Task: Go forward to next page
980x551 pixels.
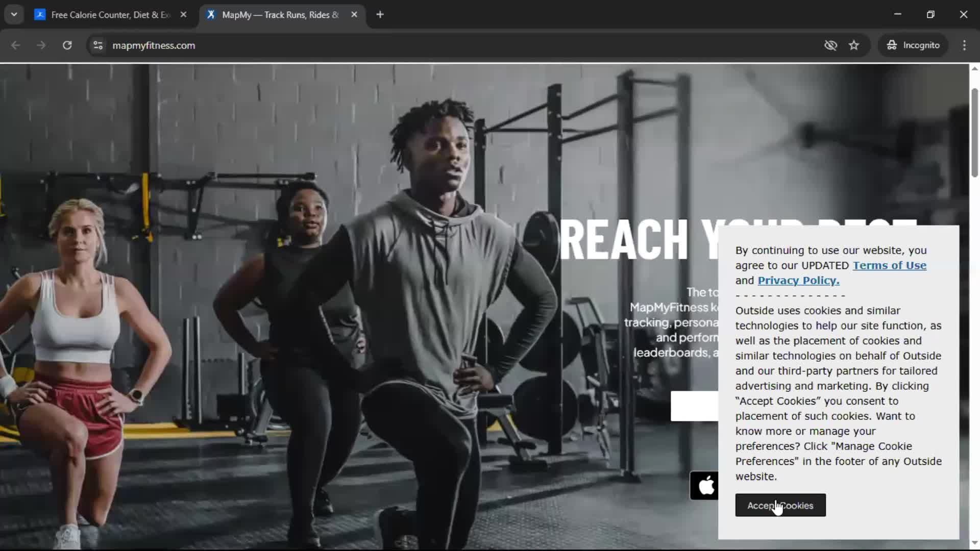Action: click(x=41, y=45)
